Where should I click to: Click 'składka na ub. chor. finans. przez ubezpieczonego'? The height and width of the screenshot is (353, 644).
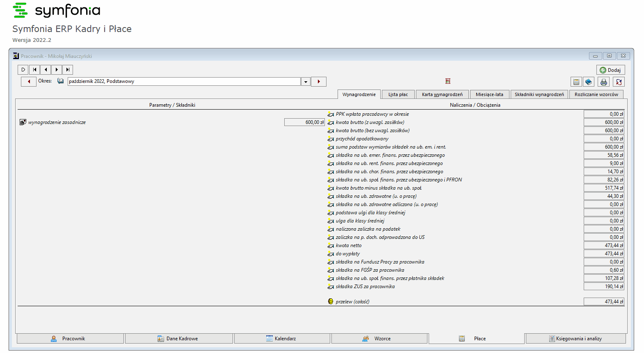click(x=389, y=172)
